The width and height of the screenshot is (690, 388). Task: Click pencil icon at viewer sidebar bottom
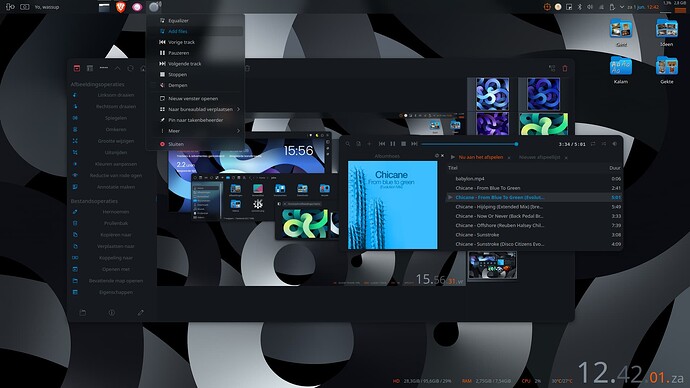click(x=140, y=312)
